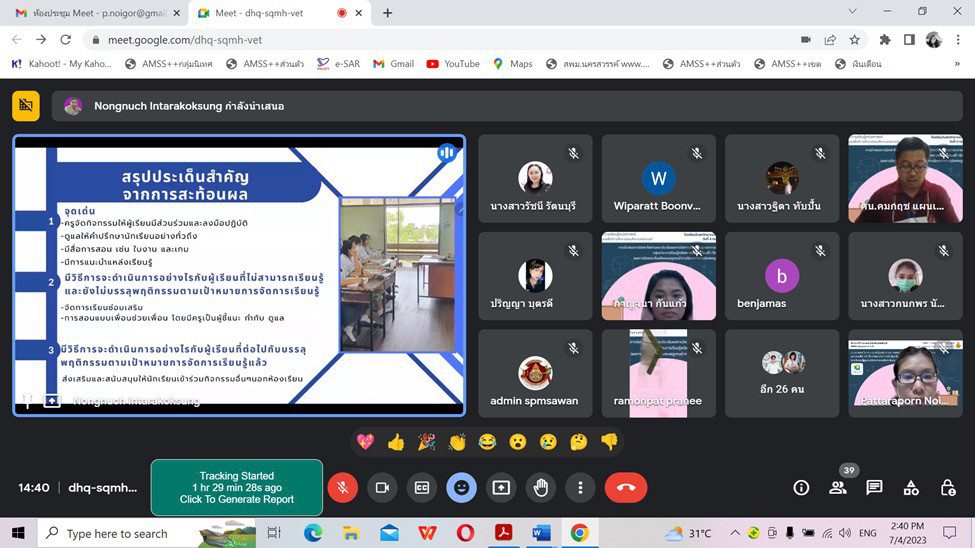Open the Chrome extensions puzzle icon

(885, 40)
